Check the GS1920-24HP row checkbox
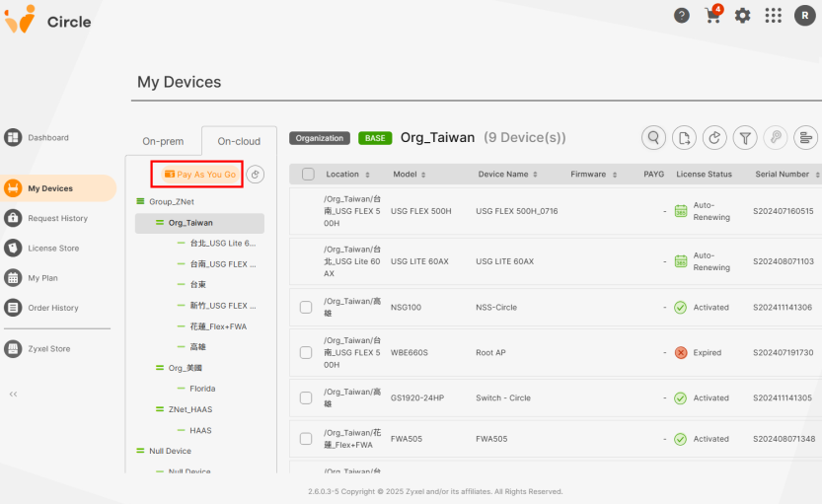 pos(306,398)
